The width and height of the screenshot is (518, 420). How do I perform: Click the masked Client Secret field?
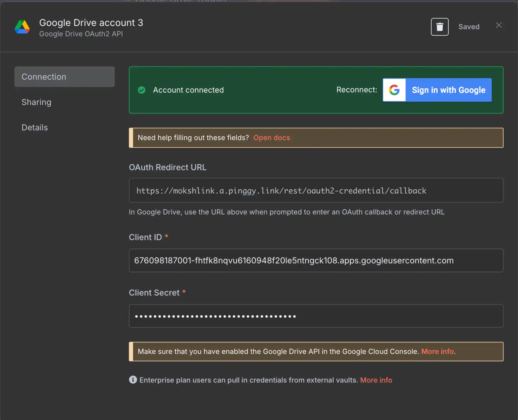pos(316,316)
